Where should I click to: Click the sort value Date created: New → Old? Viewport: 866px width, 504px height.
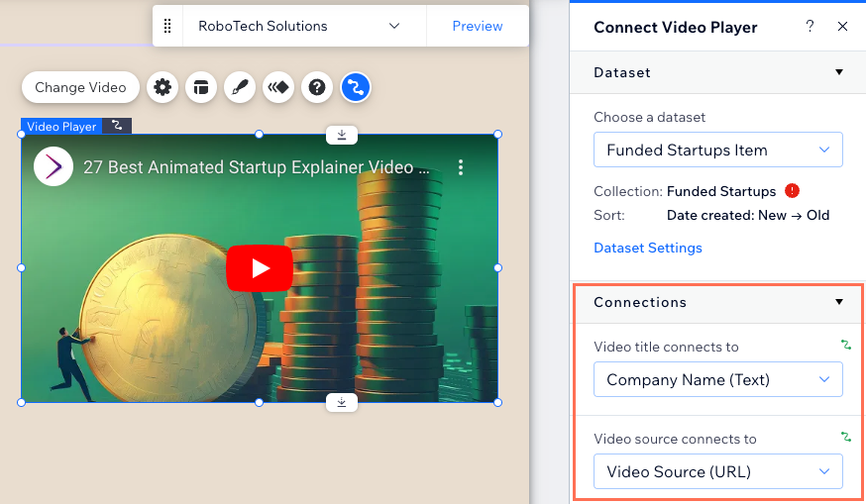point(748,215)
